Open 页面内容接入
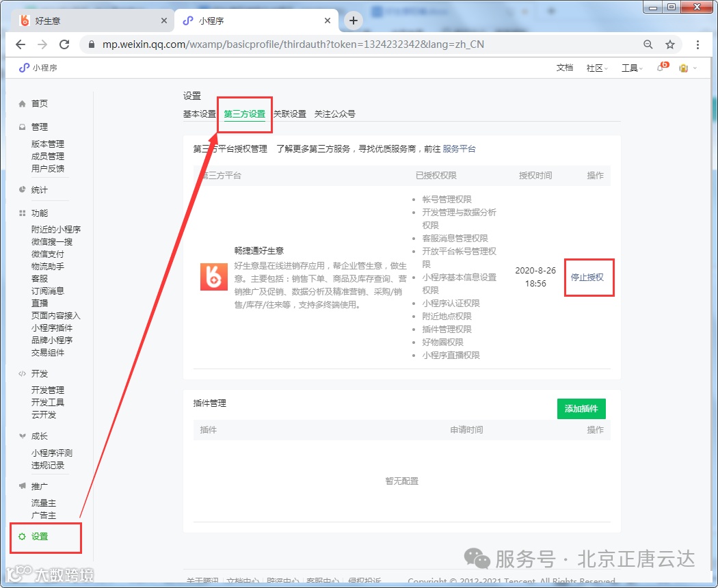Screen dimensions: 718x588 pos(56,315)
